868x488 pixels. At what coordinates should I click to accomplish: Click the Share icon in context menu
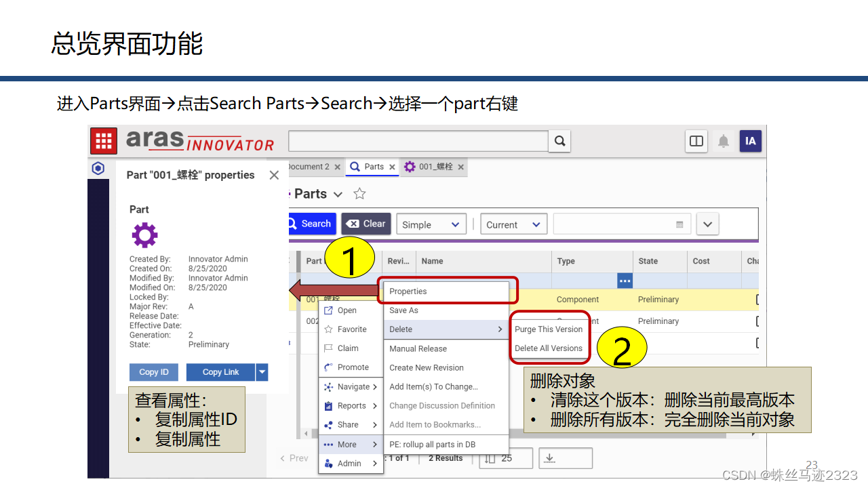coord(328,425)
